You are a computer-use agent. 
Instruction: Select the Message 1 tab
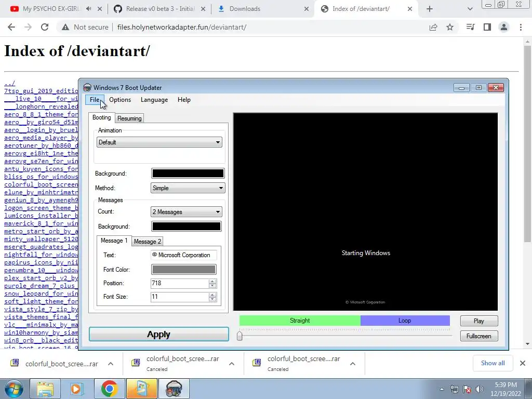[x=114, y=241]
